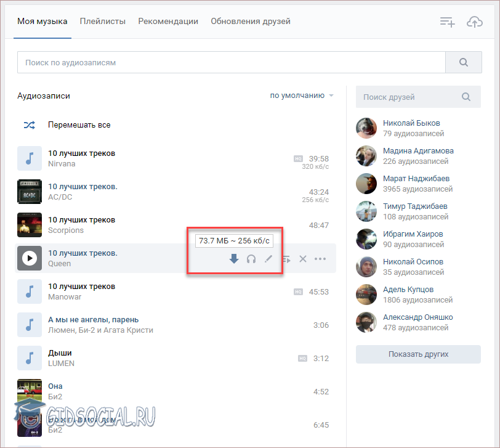
Task: Click the download arrow on Queen track
Action: click(234, 259)
